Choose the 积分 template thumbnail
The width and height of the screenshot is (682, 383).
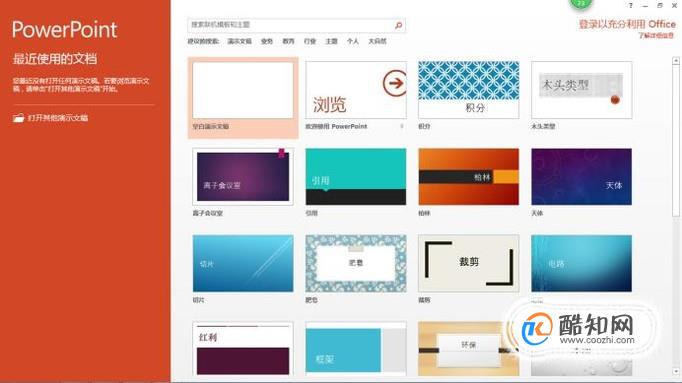coord(468,90)
